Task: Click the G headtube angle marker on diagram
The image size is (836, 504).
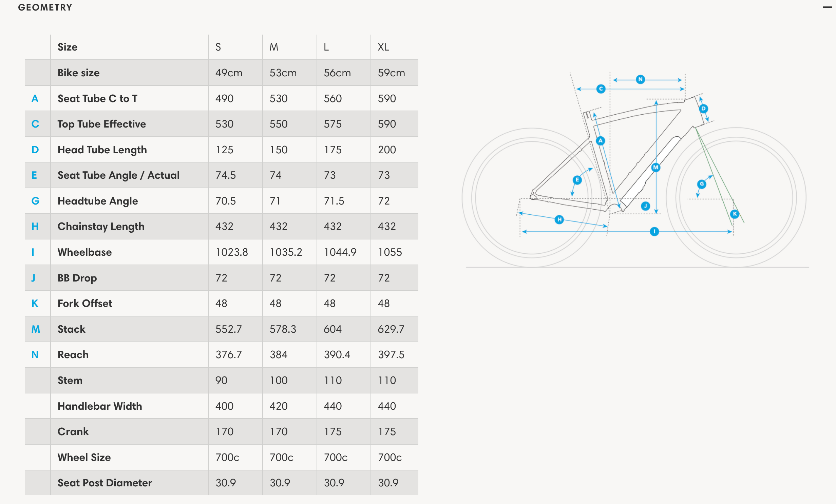Action: [x=702, y=184]
